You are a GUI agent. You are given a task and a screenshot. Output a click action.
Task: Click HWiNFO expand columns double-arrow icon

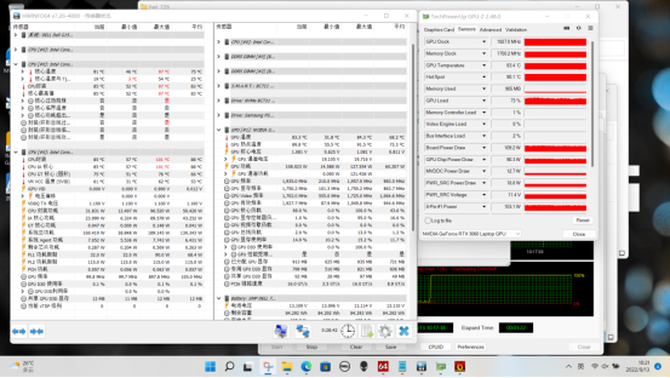19,331
